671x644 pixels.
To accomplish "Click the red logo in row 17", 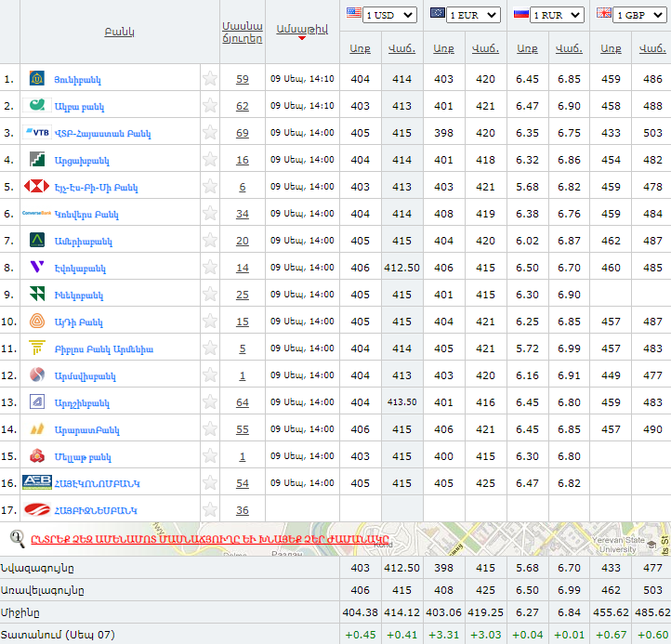I will coord(37,509).
